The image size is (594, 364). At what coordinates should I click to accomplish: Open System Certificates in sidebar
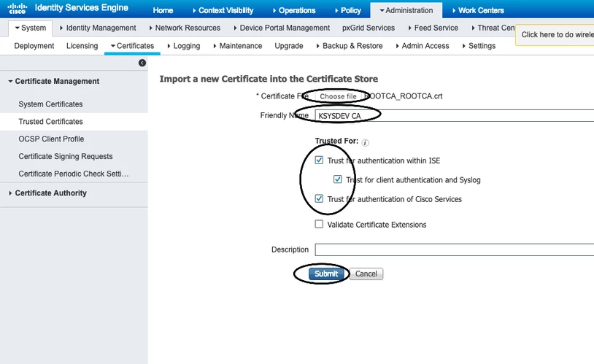[x=50, y=104]
